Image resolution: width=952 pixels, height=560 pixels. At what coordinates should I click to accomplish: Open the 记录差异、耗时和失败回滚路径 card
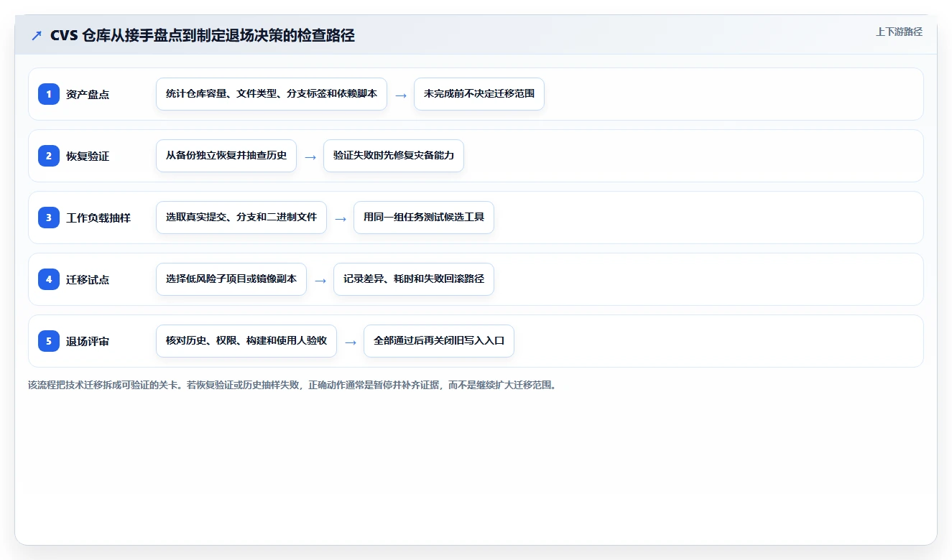pyautogui.click(x=414, y=279)
